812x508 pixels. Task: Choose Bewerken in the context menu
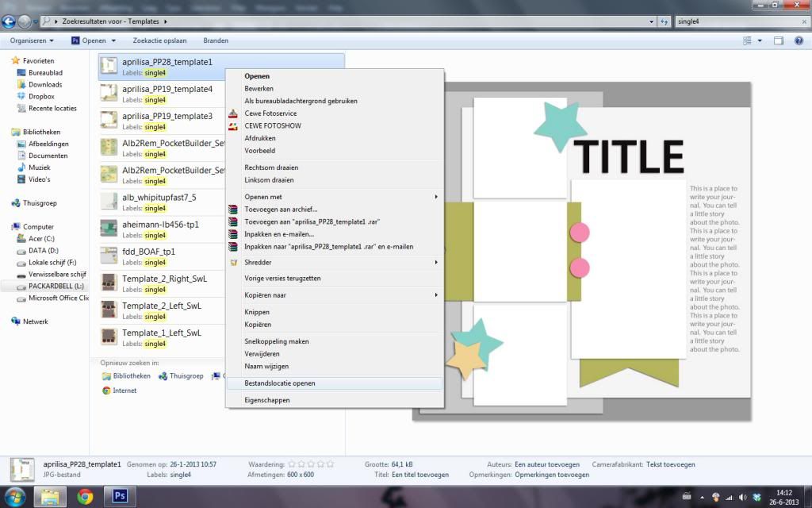tap(335, 89)
